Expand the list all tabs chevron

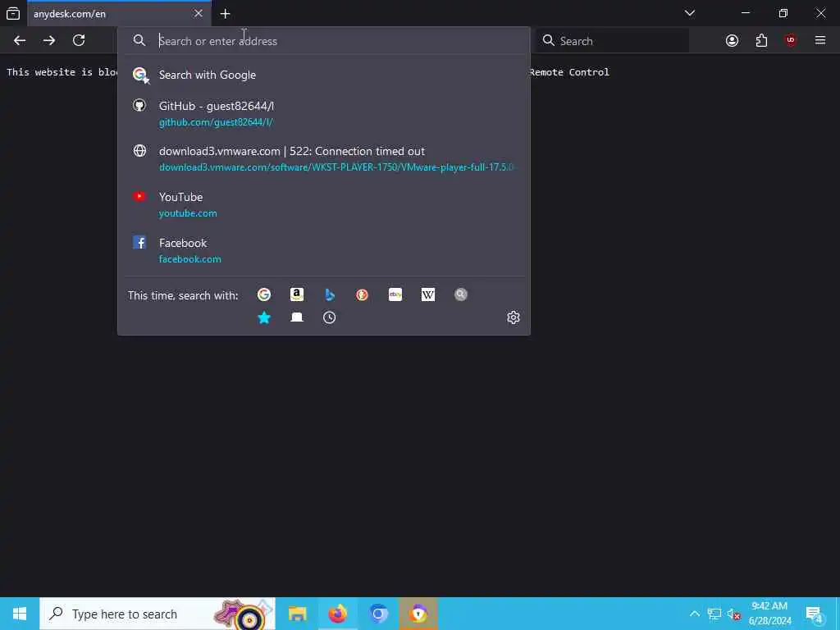pos(690,13)
